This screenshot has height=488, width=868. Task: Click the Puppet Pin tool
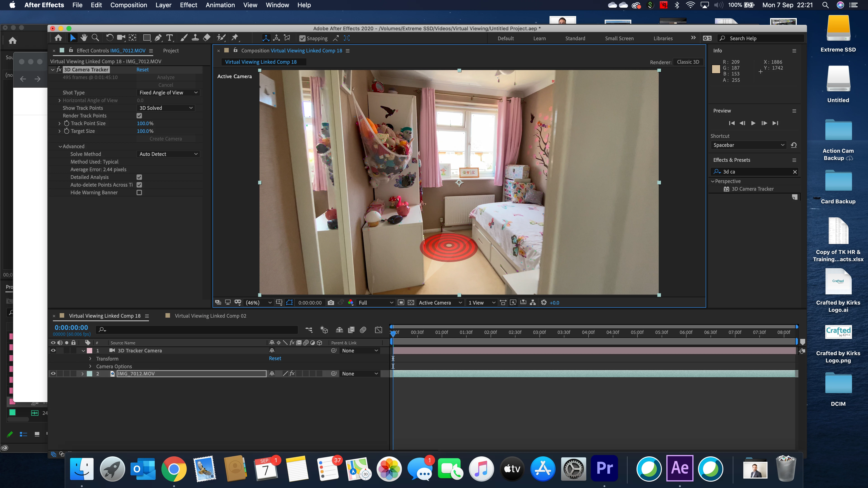(235, 38)
